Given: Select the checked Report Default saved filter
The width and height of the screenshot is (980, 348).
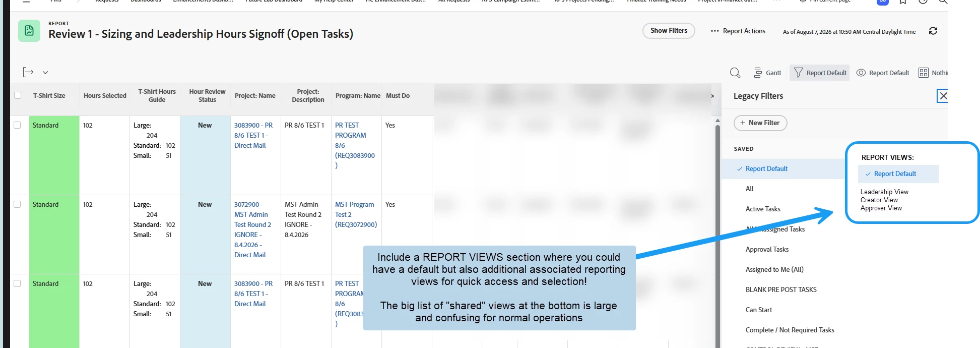Looking at the screenshot, I should tap(784, 168).
